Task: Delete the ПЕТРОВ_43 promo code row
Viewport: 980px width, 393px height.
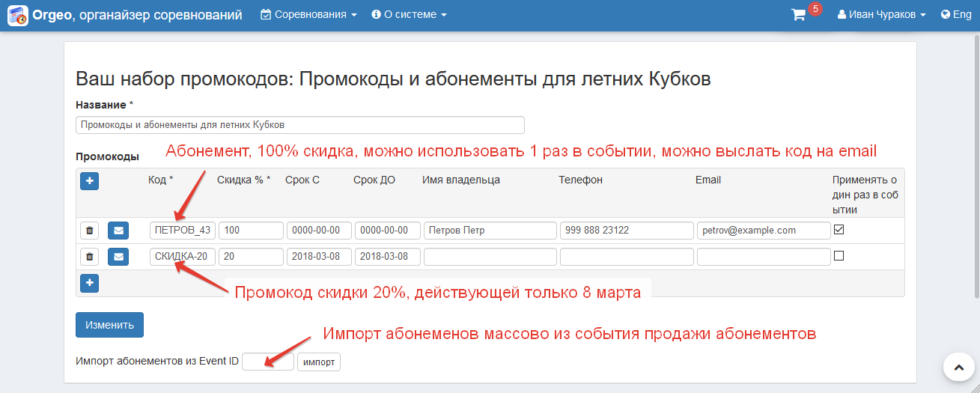Action: click(89, 231)
